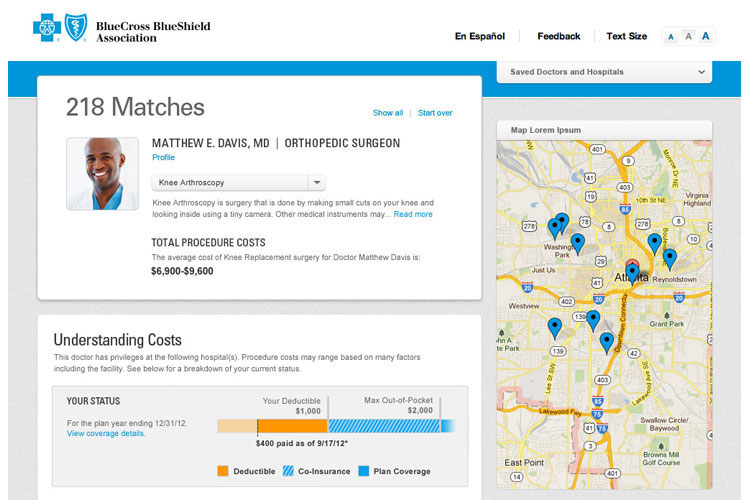Click Read more about Knee Arthroscopy
Image resolution: width=750 pixels, height=500 pixels.
(x=413, y=214)
